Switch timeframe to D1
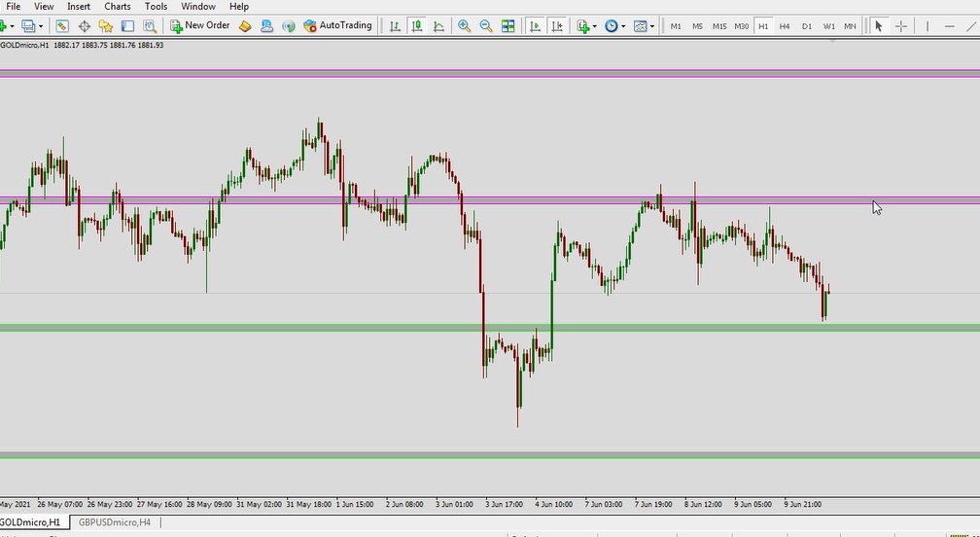The width and height of the screenshot is (980, 537). (x=806, y=26)
